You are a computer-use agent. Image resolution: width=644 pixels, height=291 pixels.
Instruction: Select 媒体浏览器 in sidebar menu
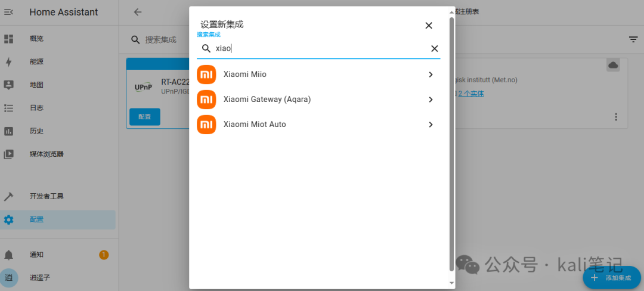pos(47,154)
